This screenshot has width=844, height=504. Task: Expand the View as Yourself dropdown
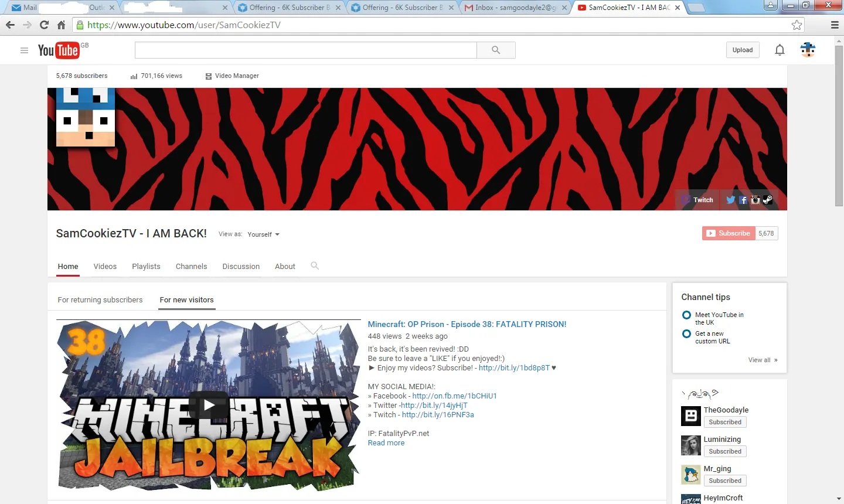click(263, 234)
